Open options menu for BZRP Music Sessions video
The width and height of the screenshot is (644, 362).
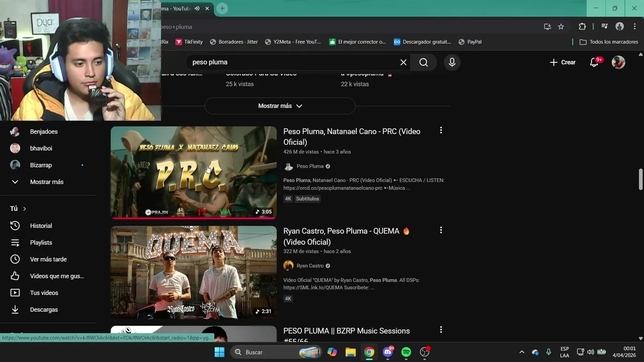[441, 330]
